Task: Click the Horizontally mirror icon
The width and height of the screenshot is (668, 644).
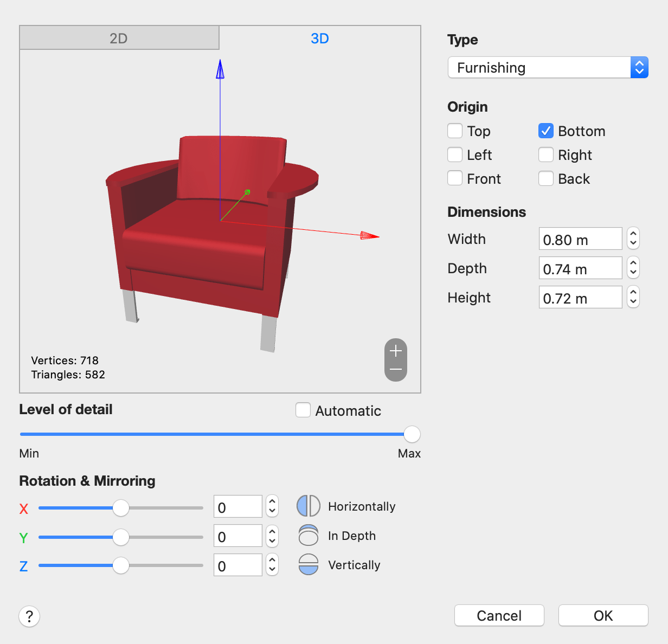Action: pos(309,506)
